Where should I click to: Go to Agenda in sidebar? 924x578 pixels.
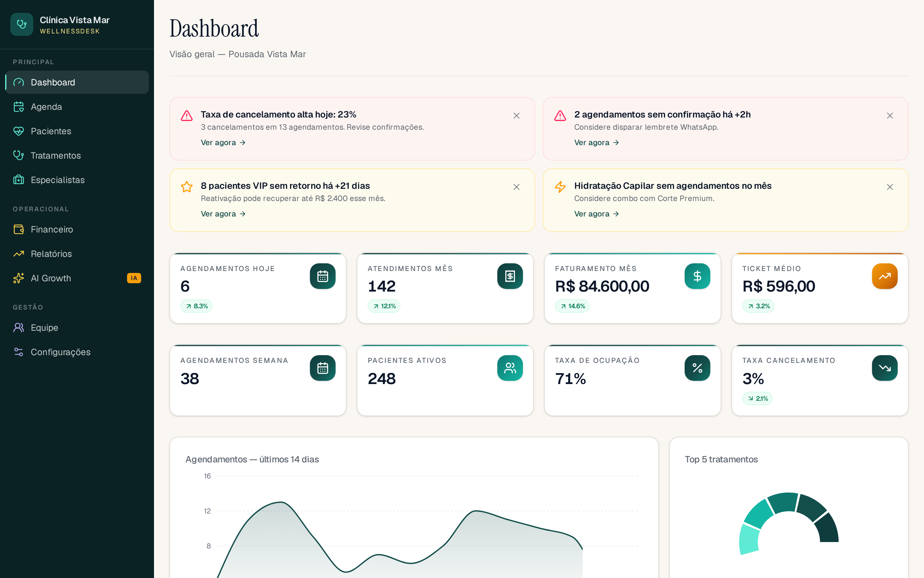point(77,107)
